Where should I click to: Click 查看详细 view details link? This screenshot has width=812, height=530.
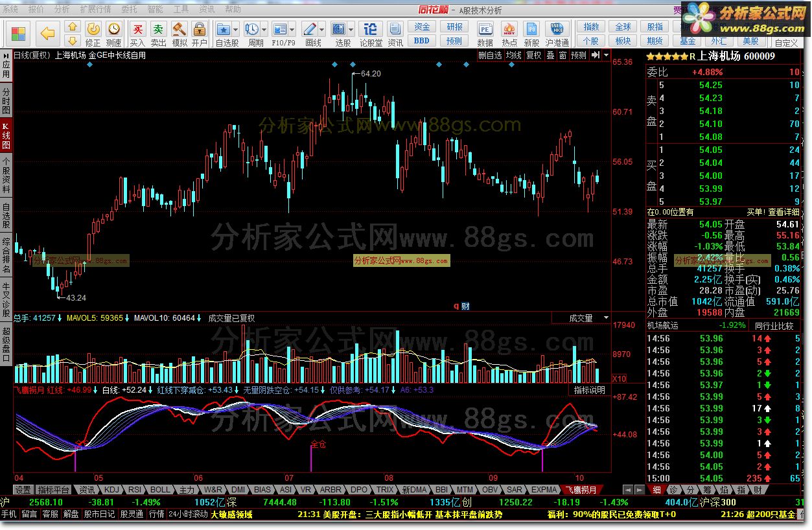tap(783, 212)
